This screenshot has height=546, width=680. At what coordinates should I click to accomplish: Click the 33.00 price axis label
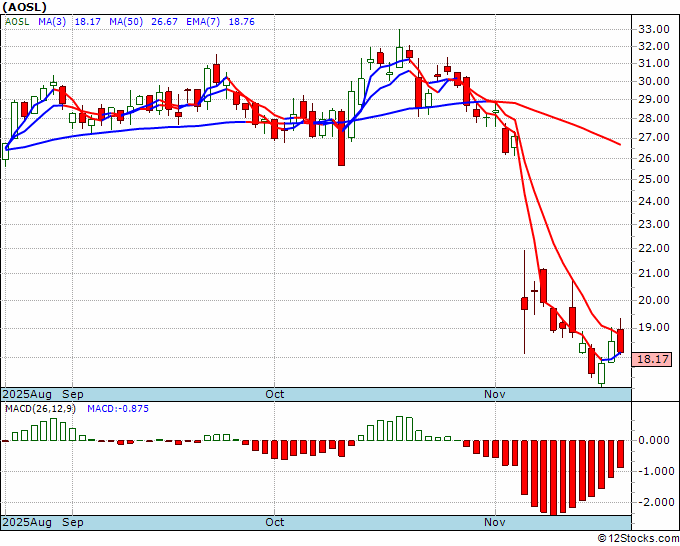(x=654, y=29)
